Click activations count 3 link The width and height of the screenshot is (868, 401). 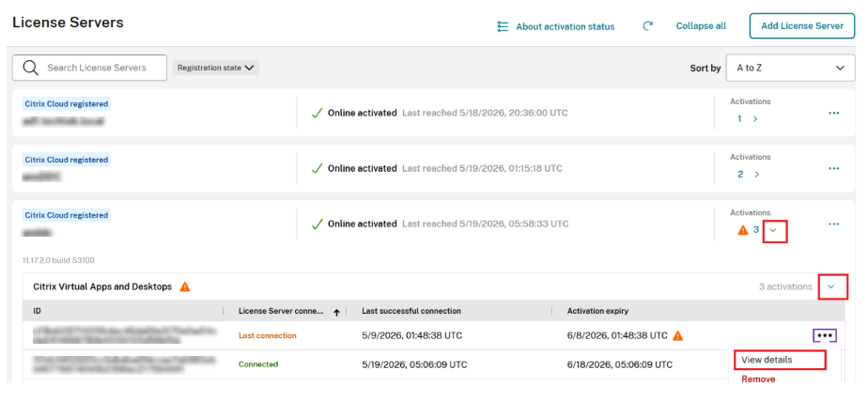tap(755, 230)
